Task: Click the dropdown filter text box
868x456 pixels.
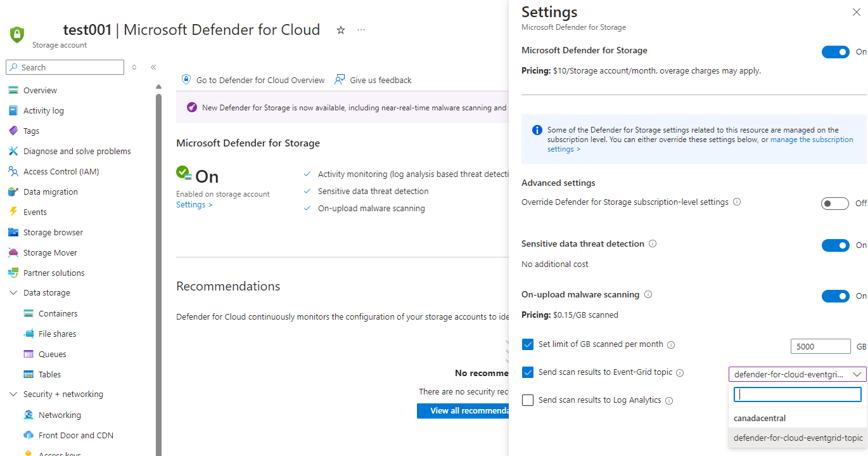Action: 798,394
